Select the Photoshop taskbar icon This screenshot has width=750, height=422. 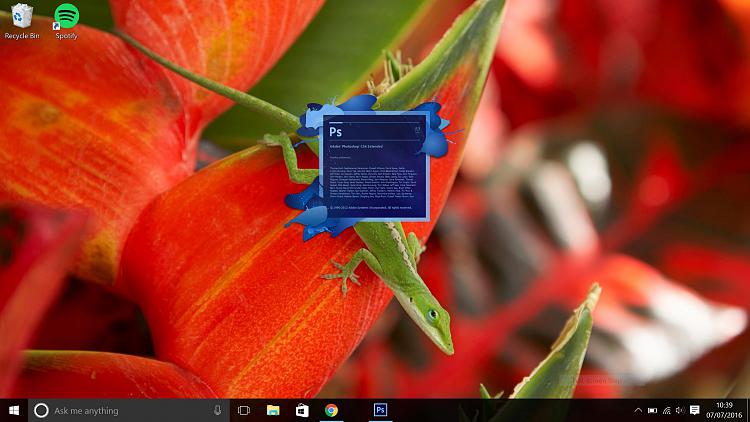pyautogui.click(x=380, y=410)
